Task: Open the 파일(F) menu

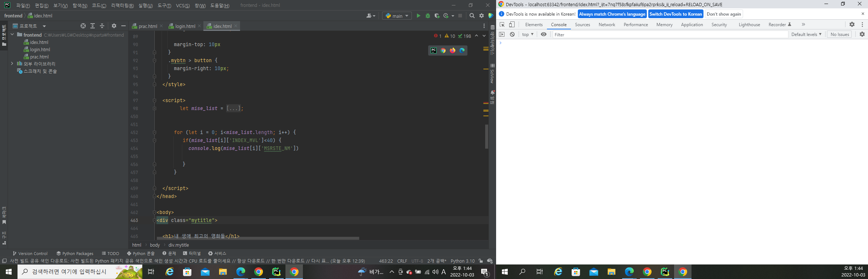Action: [23, 5]
